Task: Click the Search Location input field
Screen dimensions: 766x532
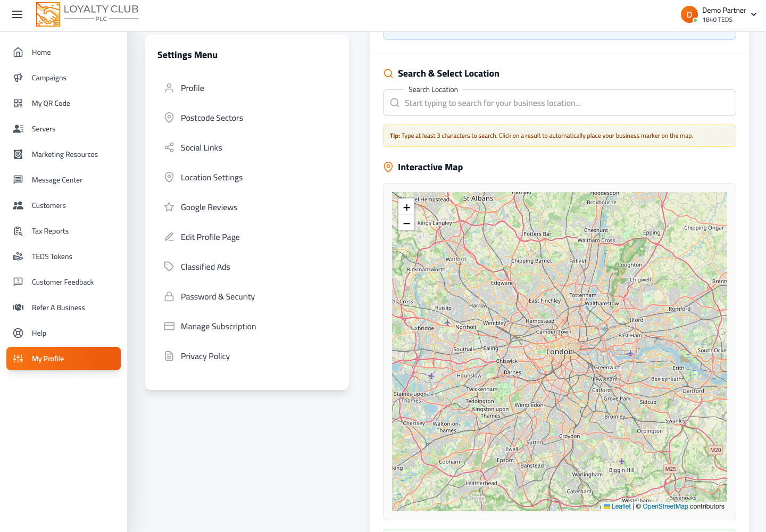Action: pyautogui.click(x=560, y=103)
